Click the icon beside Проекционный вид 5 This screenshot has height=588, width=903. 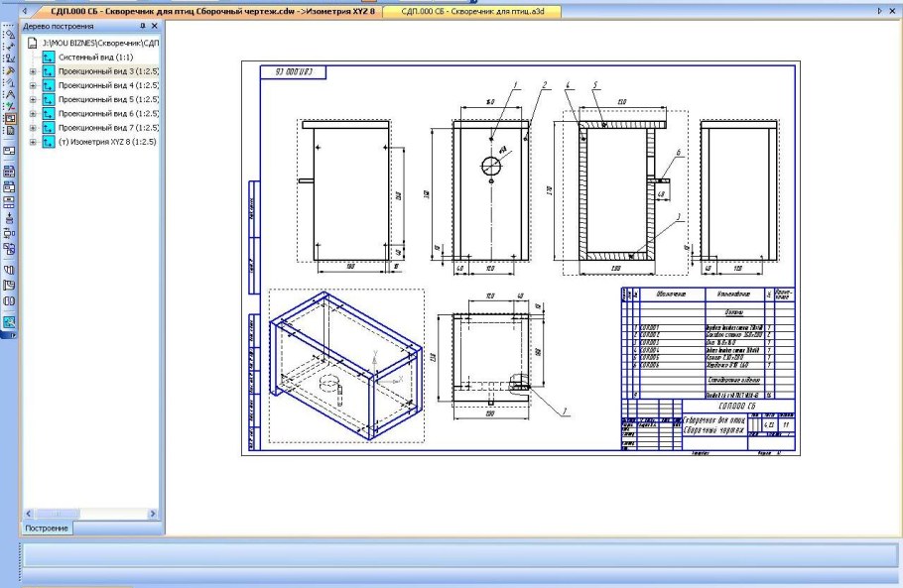[49, 100]
